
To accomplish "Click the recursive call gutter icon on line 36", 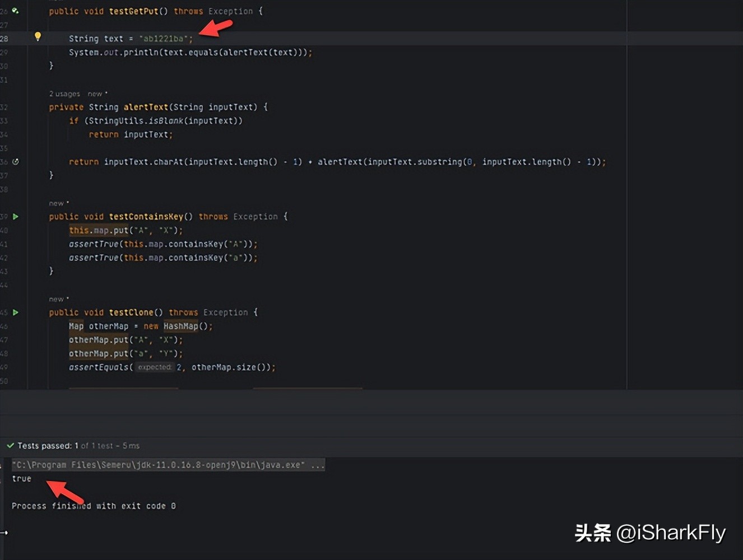I will 15,161.
